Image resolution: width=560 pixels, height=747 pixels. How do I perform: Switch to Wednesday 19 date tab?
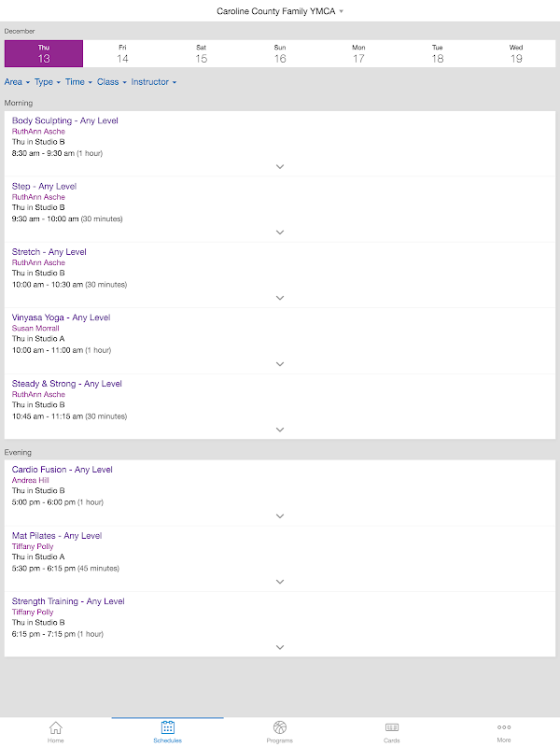(516, 54)
